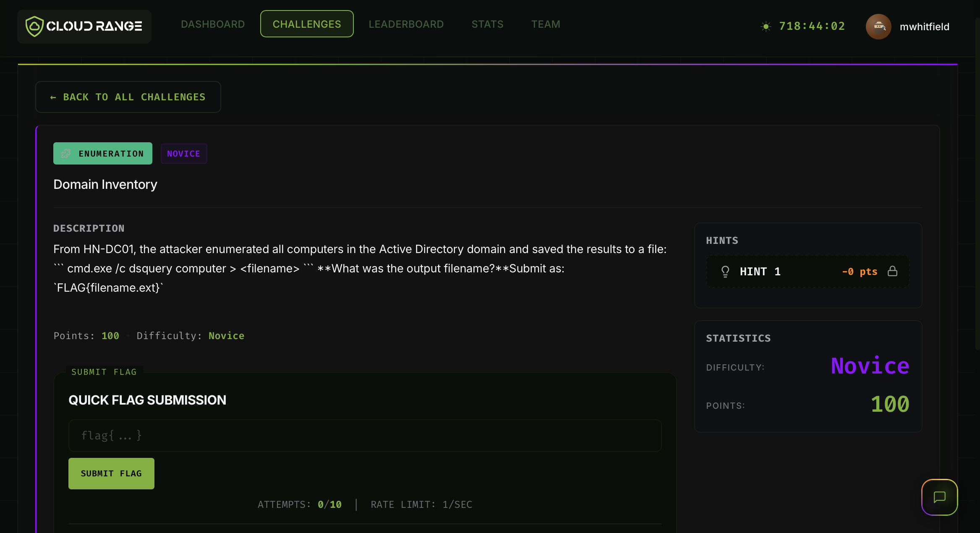Click the Domain Inventory title
This screenshot has height=533, width=980.
[105, 184]
